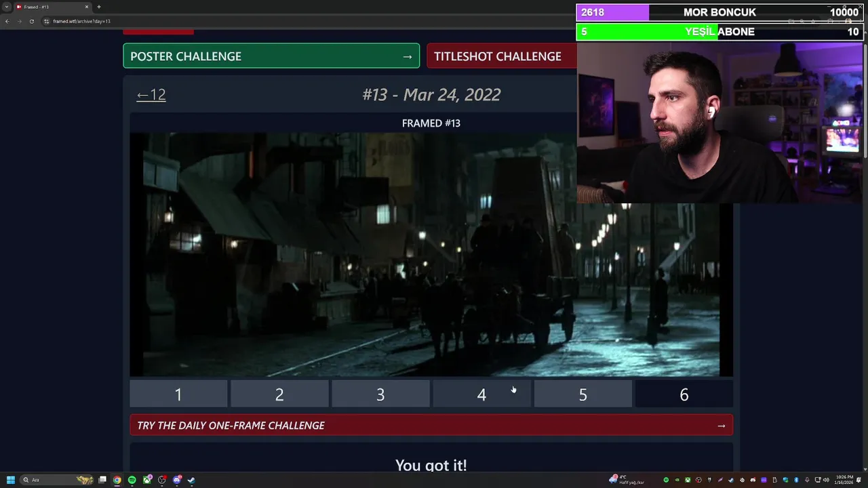Click the "You got it!" message
868x488 pixels.
pyautogui.click(x=431, y=466)
